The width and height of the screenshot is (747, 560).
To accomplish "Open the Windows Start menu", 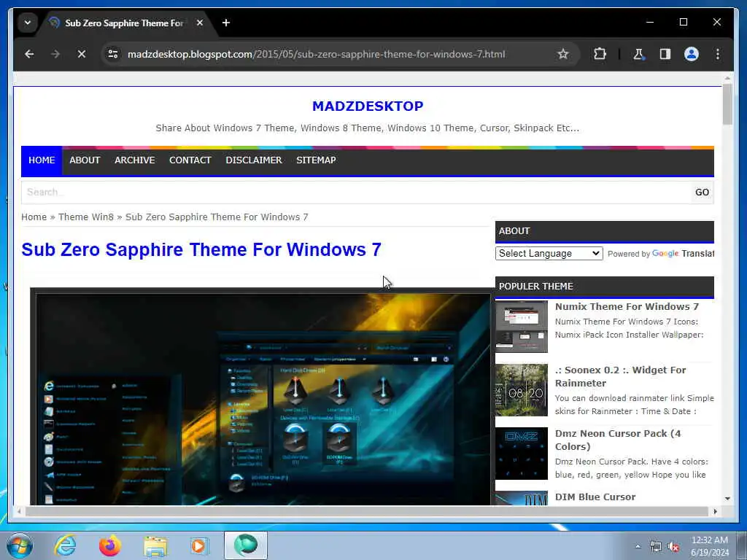I will [x=20, y=545].
